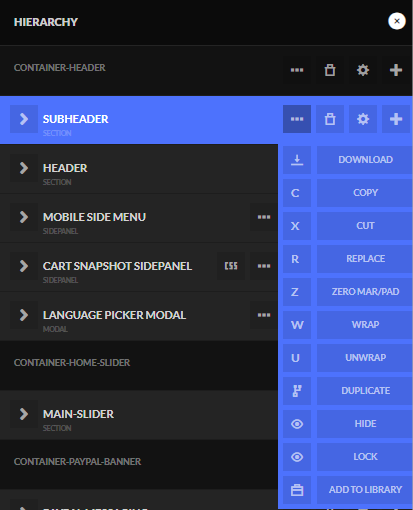
Task: Click the Wrap button
Action: coord(365,325)
